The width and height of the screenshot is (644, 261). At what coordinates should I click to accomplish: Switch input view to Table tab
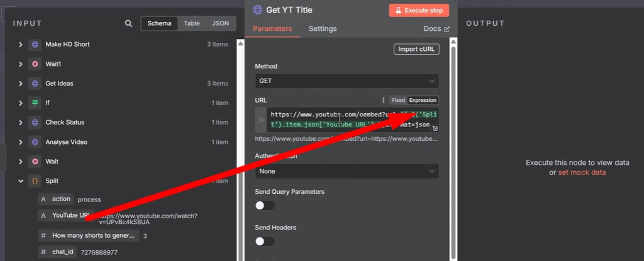coord(191,23)
